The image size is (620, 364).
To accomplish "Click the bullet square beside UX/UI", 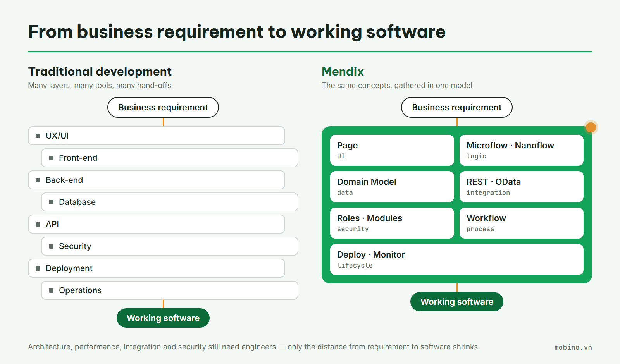I will (x=38, y=136).
